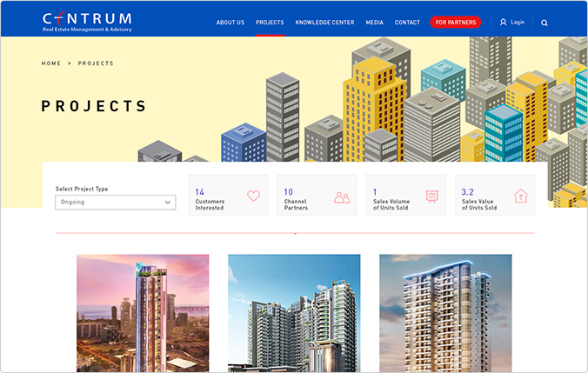588x373 pixels.
Task: Go to Home breadcrumb
Action: [51, 63]
